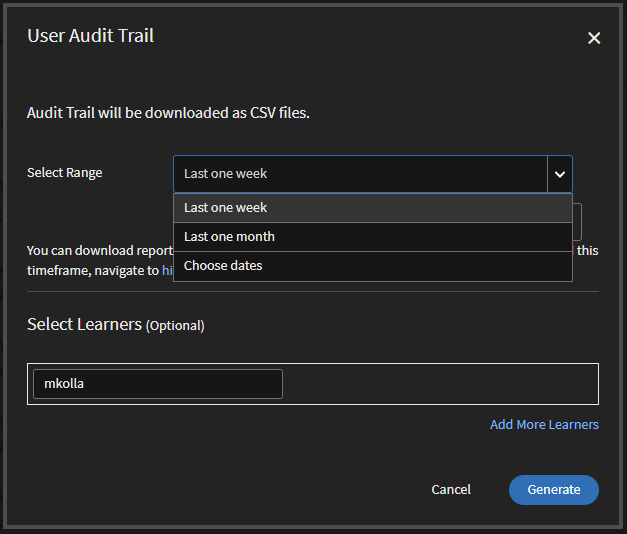Click the Select Range chevron arrow
The height and width of the screenshot is (534, 627).
(x=560, y=174)
